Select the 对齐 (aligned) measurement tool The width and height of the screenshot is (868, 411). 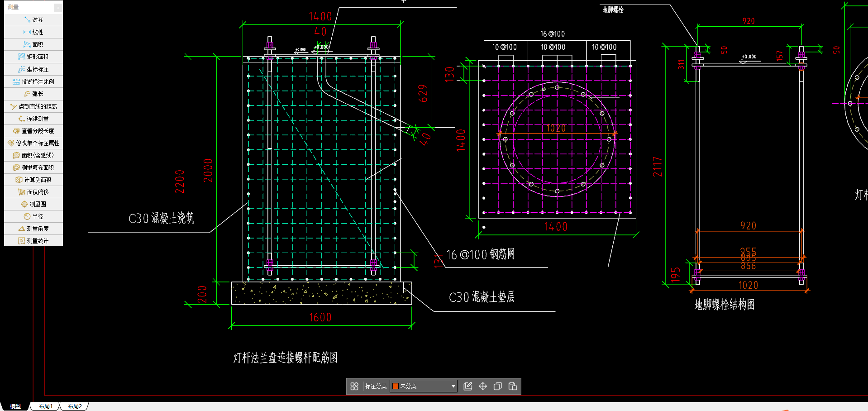pos(33,20)
